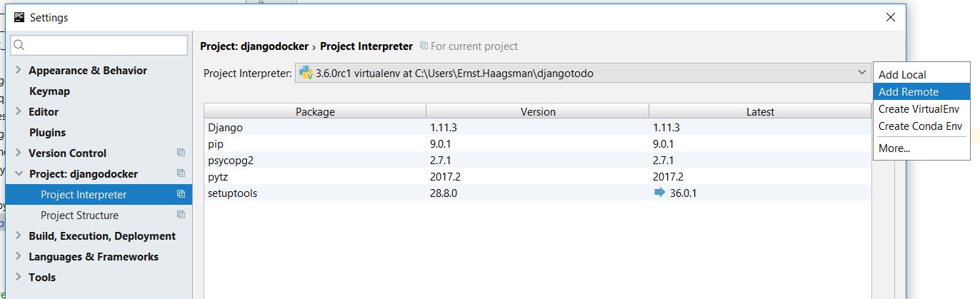Click the copy icon before For current project
The image size is (980, 299).
coord(424,46)
